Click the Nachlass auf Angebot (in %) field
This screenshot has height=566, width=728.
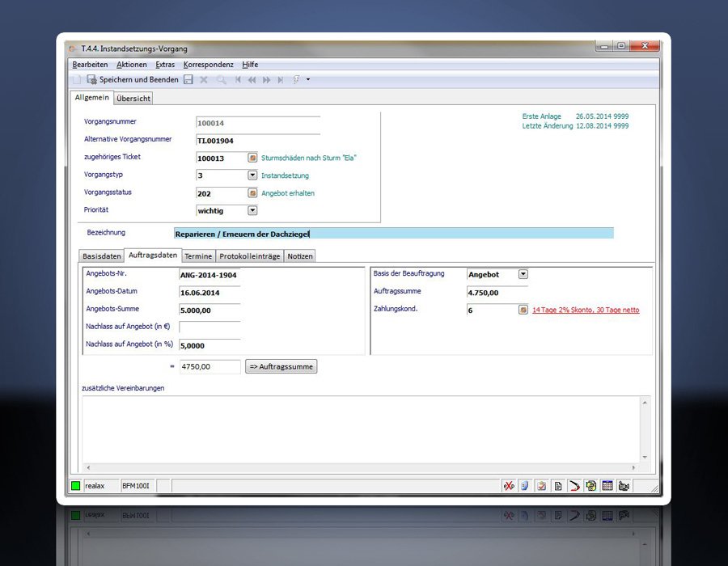[x=210, y=345]
